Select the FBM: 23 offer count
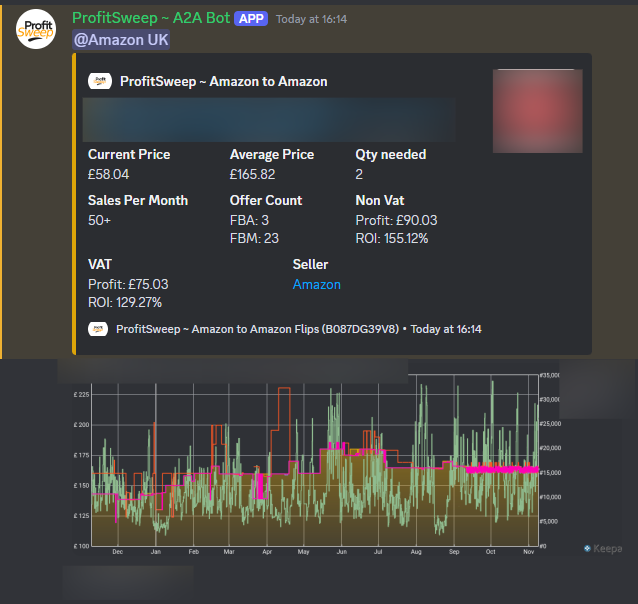 pos(254,239)
